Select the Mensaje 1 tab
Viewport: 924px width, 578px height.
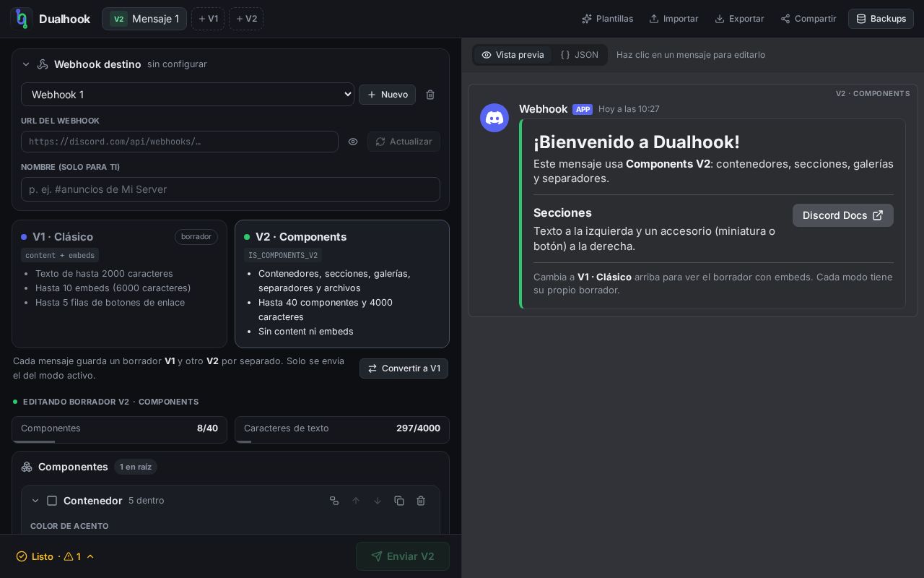[144, 19]
